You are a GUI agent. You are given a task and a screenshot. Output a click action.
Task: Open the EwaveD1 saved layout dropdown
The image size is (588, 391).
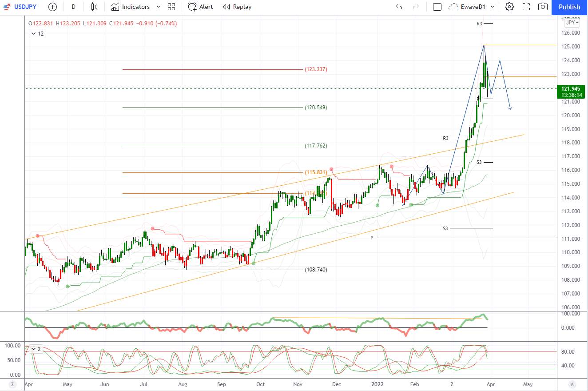[x=472, y=7]
